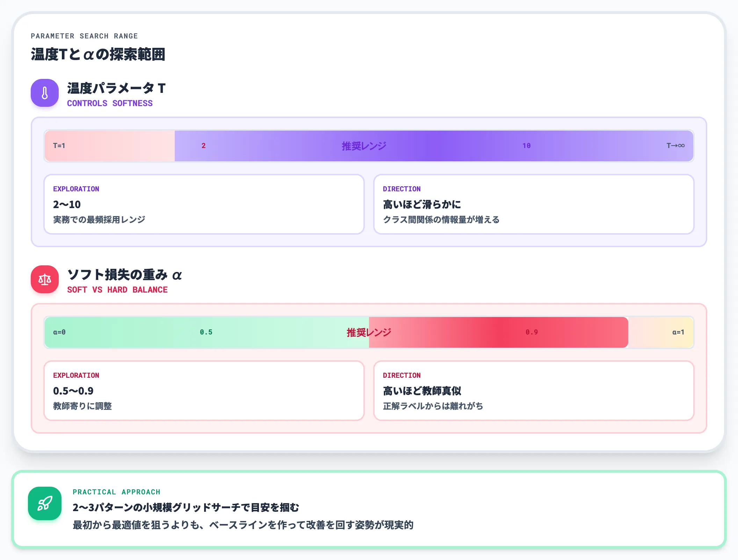
Task: Click the 0.5 marker on alpha bar
Action: click(206, 332)
